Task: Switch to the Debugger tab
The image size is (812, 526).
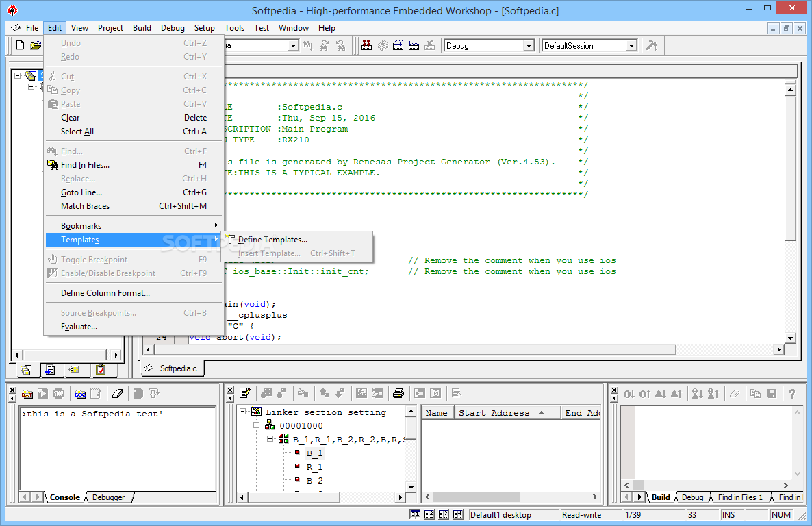Action: 108,497
